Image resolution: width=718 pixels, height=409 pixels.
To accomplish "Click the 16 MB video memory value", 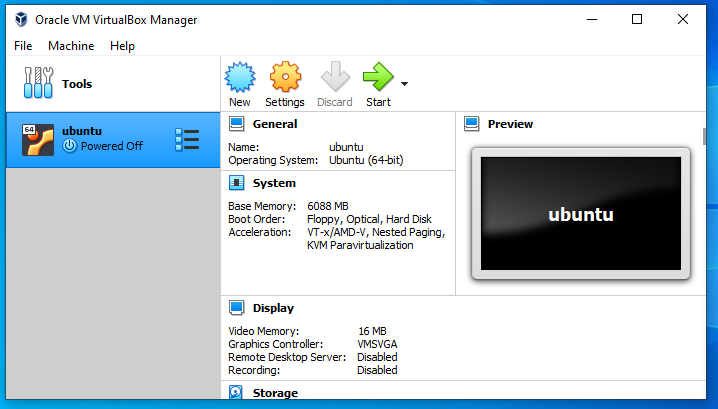I will tap(372, 331).
